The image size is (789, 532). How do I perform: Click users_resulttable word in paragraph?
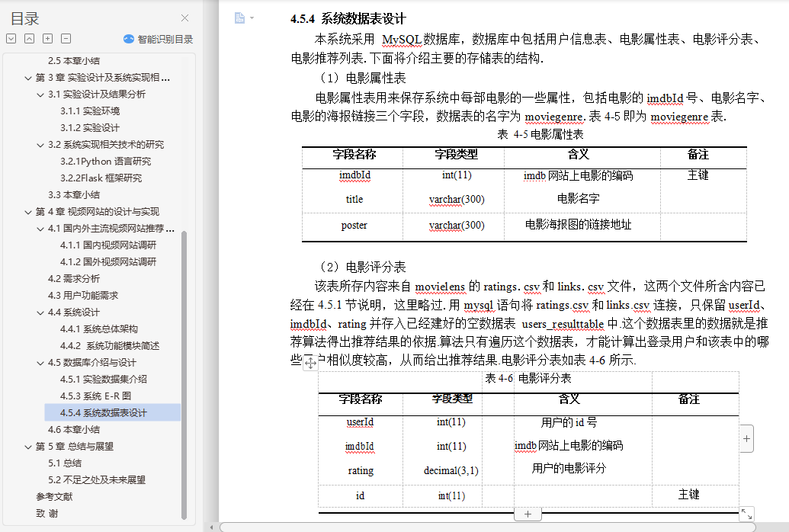pos(563,324)
